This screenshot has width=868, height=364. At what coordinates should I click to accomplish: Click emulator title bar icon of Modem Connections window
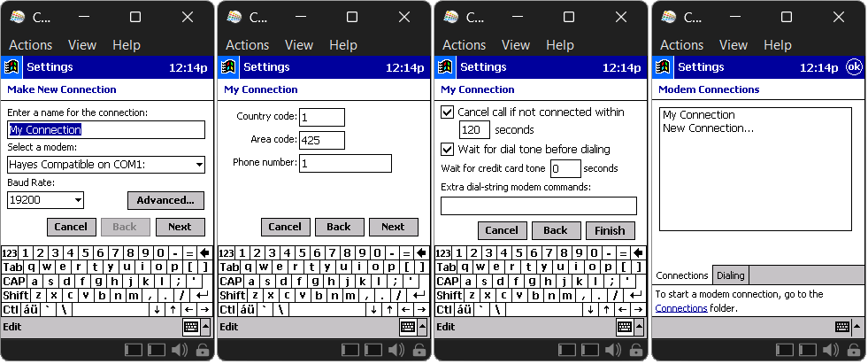pyautogui.click(x=669, y=17)
